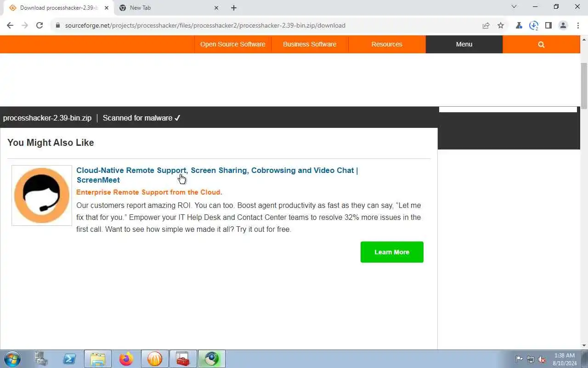The image size is (588, 368).
Task: Expand the tab search dropdown arrow
Action: point(514,6)
